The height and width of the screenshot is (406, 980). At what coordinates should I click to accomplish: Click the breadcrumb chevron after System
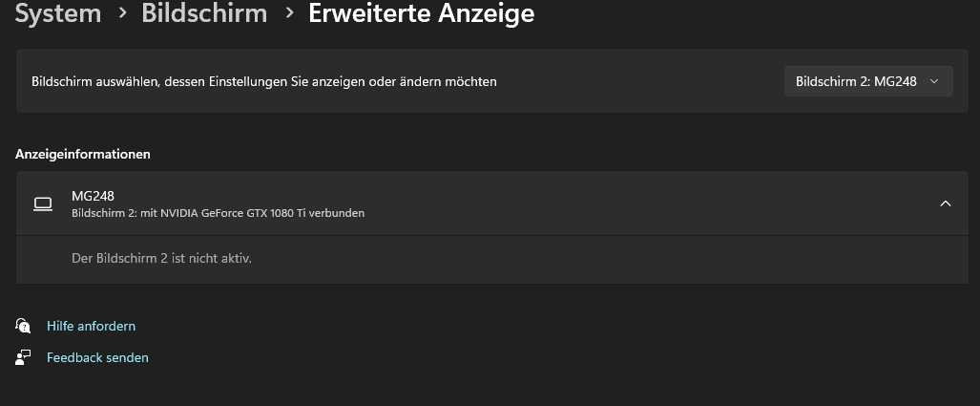click(x=121, y=14)
